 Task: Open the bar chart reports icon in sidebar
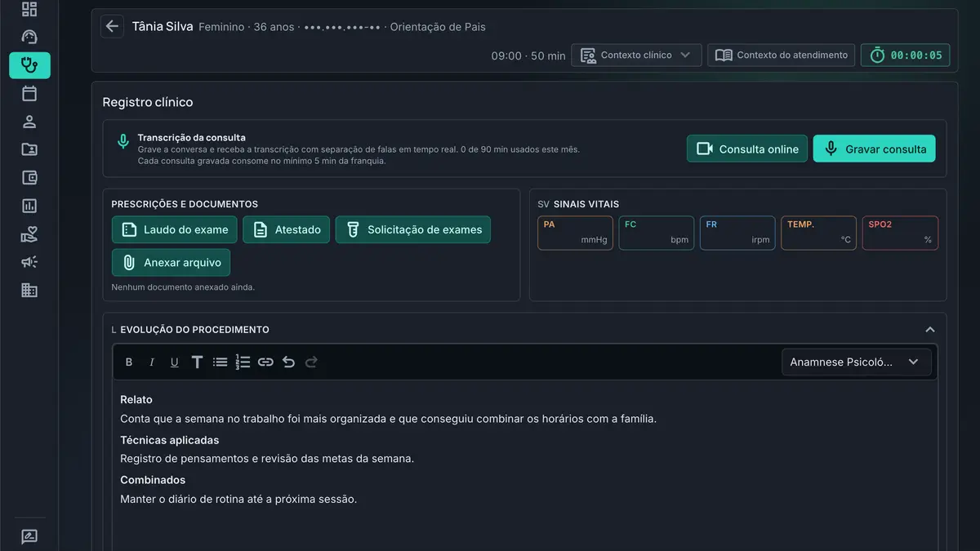[x=29, y=206]
